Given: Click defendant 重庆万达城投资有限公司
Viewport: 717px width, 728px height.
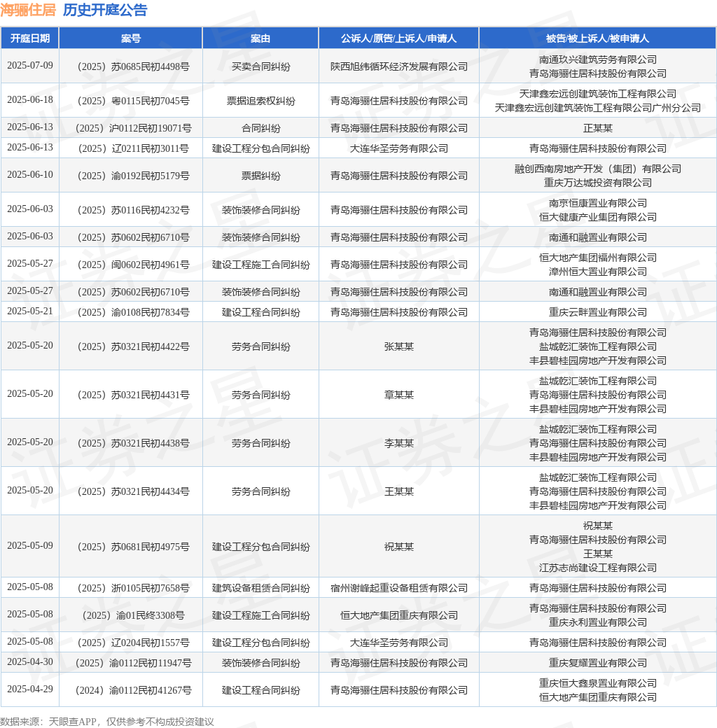Looking at the screenshot, I should [x=598, y=183].
